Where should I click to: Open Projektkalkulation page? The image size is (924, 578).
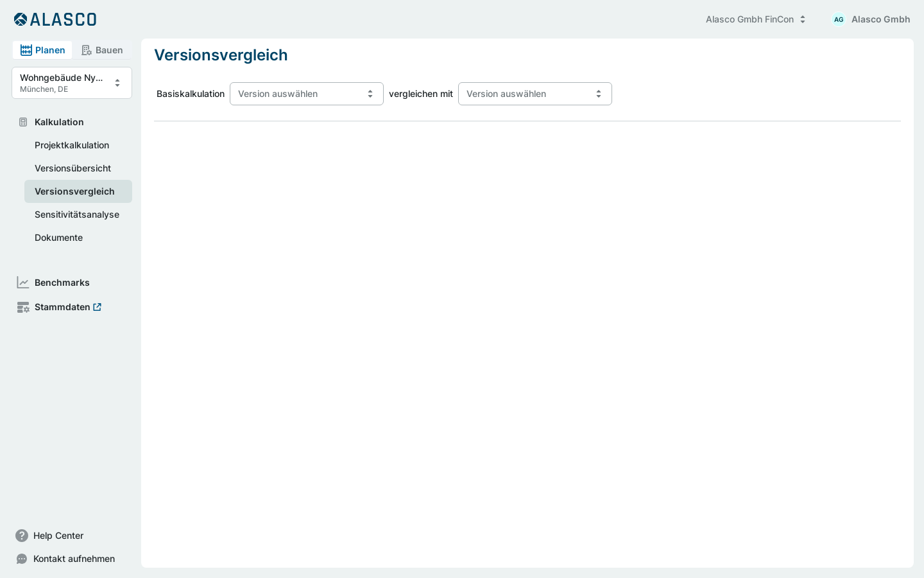click(x=72, y=145)
